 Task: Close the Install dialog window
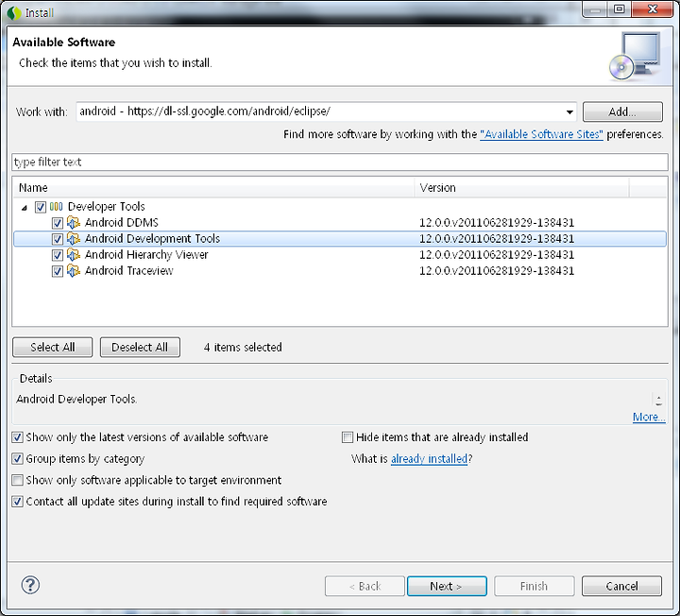(x=653, y=9)
